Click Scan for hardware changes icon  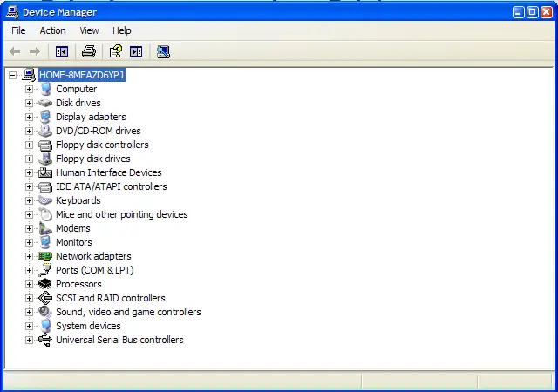pos(163,52)
